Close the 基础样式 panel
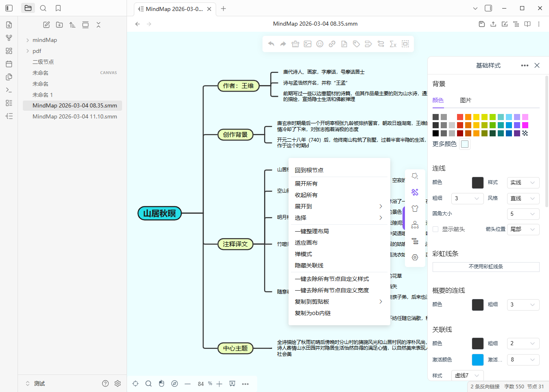549x392 pixels. point(537,65)
